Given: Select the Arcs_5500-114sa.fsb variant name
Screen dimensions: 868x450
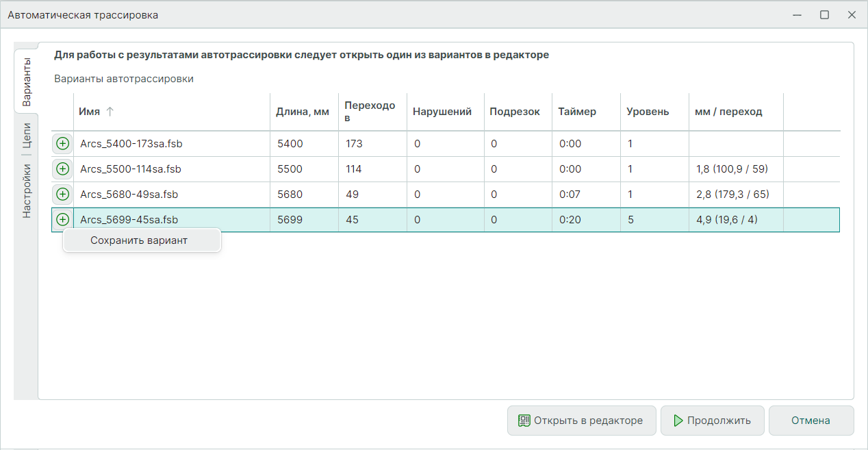Looking at the screenshot, I should coord(131,169).
